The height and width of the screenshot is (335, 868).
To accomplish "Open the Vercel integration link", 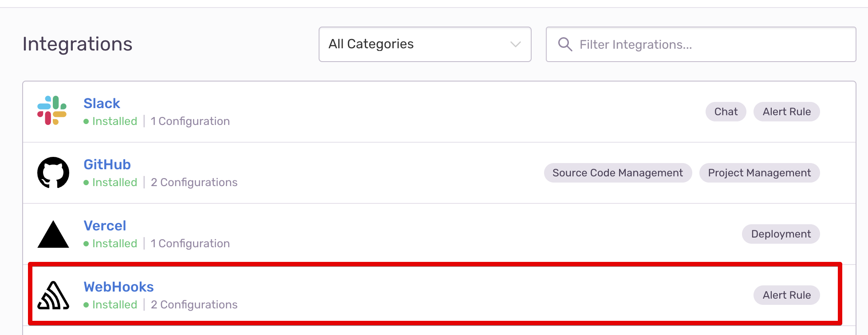I will 105,226.
